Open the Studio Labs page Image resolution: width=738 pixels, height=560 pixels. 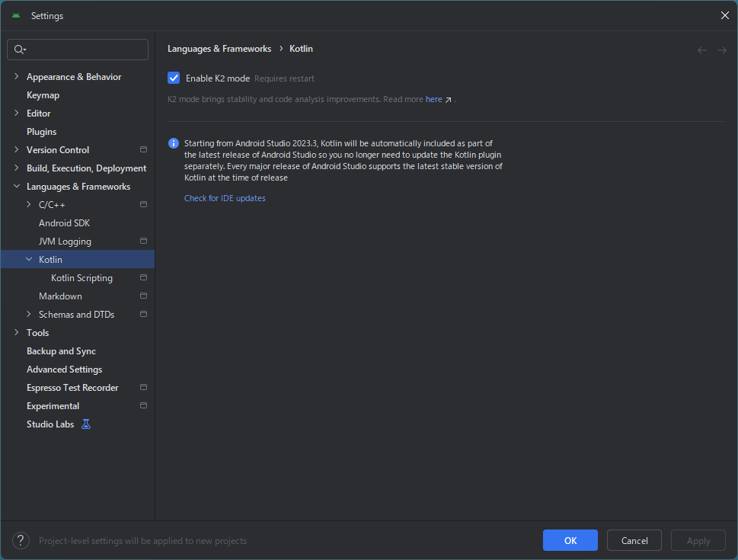point(50,424)
